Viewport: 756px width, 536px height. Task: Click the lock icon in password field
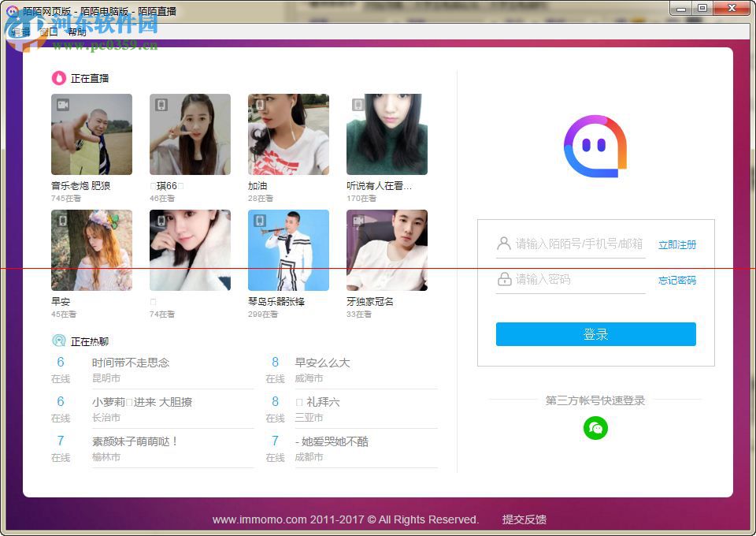504,279
